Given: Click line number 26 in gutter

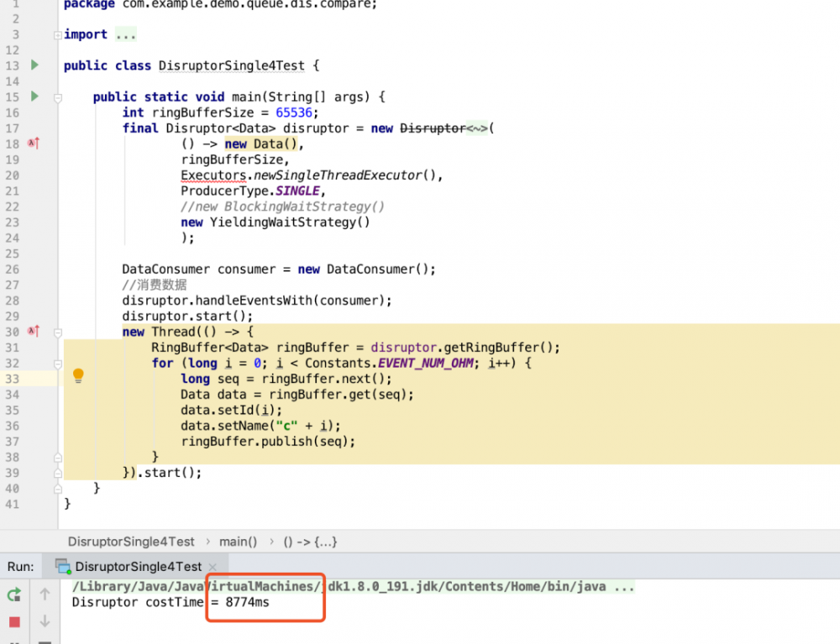Looking at the screenshot, I should pos(13,270).
